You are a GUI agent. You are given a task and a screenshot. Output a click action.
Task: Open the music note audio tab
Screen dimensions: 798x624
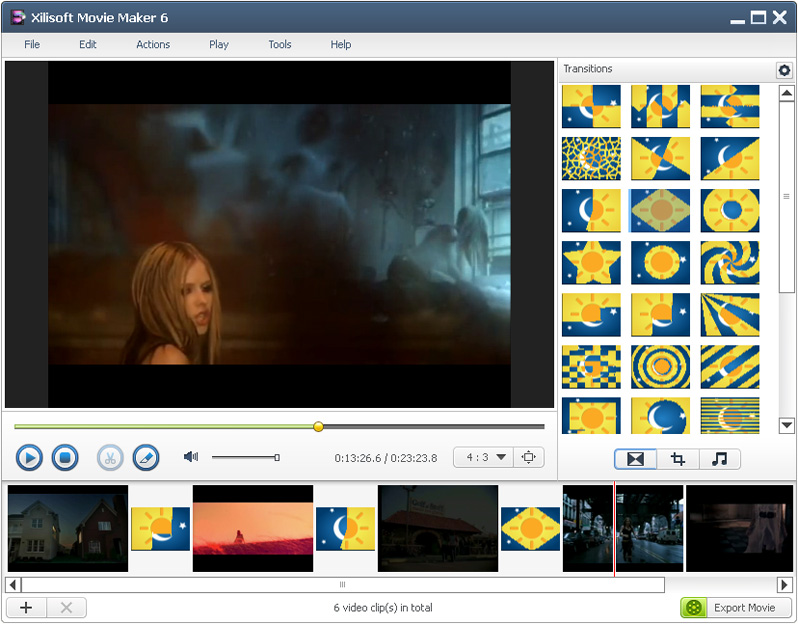[x=719, y=459]
